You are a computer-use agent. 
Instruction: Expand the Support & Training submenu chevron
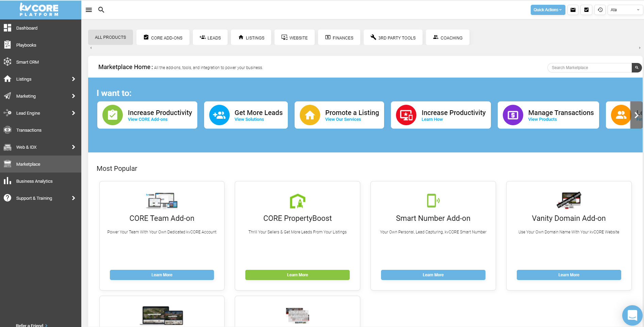[73, 198]
